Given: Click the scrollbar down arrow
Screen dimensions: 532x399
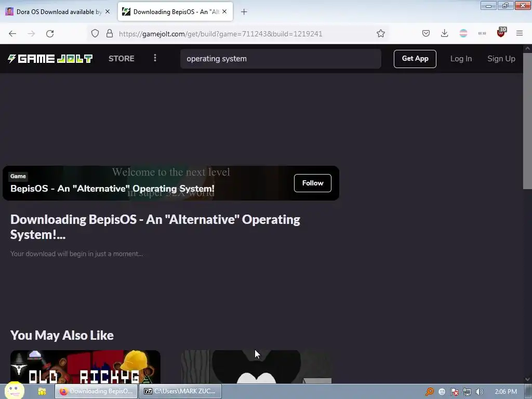Looking at the screenshot, I should 527,379.
